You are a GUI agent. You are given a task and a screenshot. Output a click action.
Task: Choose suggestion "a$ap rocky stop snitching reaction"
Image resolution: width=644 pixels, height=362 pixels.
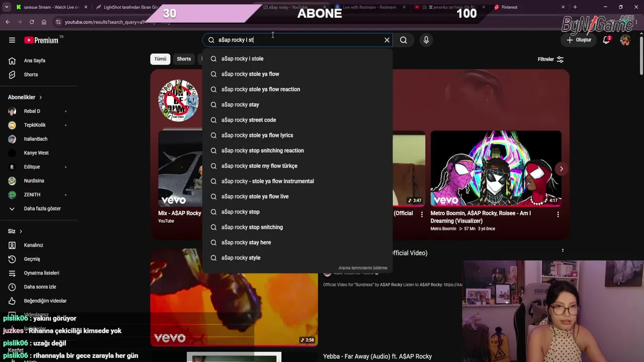tap(297, 151)
